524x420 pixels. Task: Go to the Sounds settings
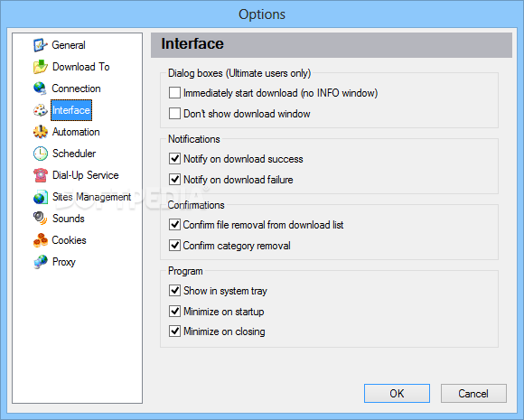pos(68,219)
